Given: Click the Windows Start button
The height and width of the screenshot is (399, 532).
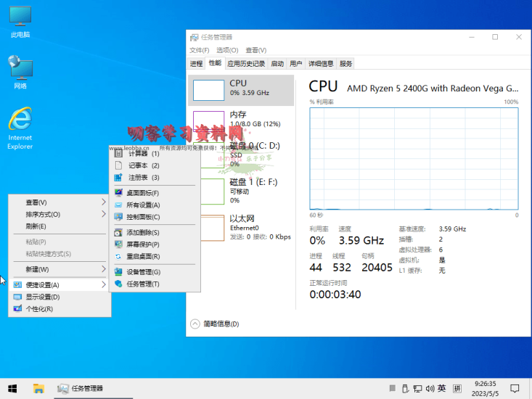Looking at the screenshot, I should click(x=12, y=389).
